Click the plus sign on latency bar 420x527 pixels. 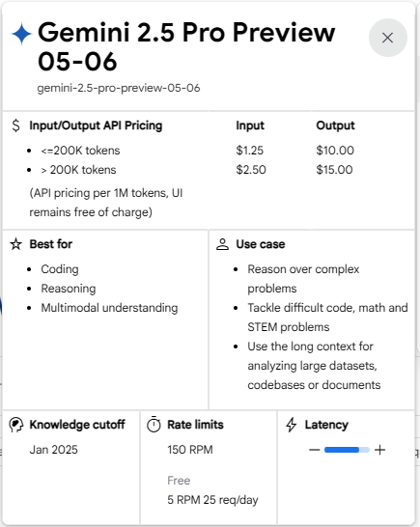point(380,450)
